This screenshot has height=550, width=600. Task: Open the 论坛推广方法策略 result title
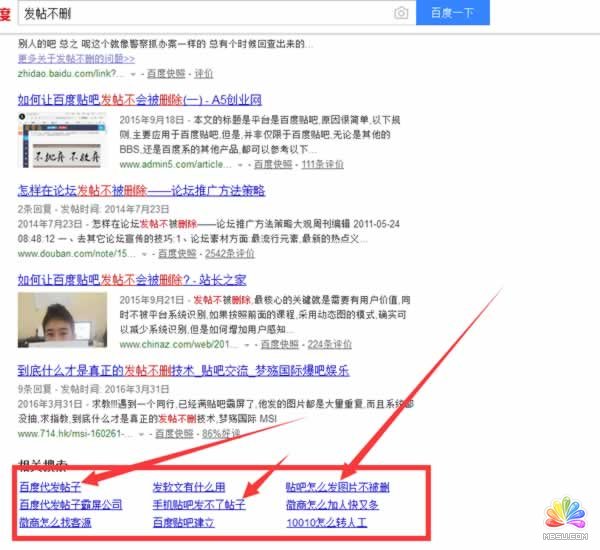141,190
